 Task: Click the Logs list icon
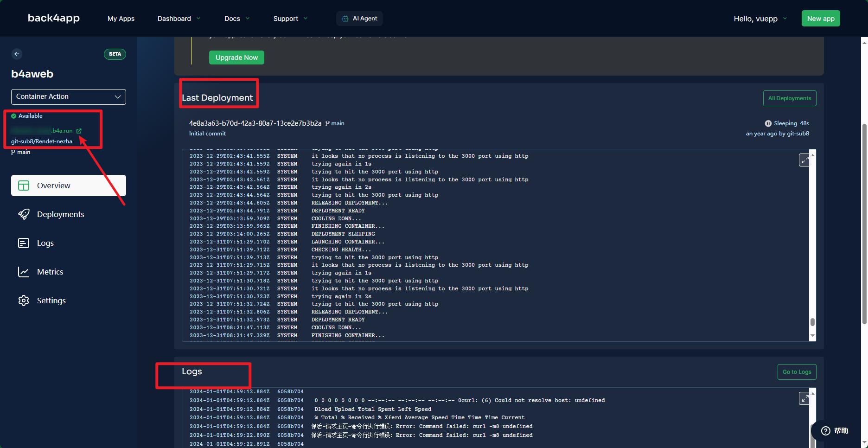(24, 243)
